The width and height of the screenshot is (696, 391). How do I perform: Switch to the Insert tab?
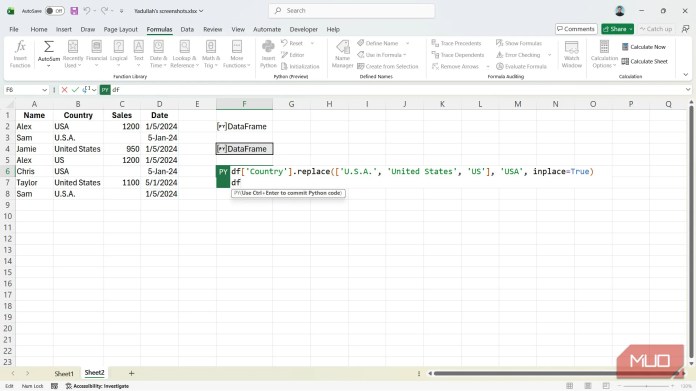coord(64,29)
